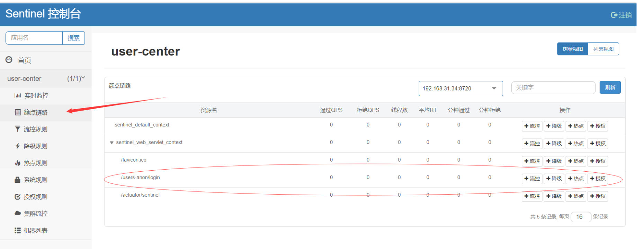
Task: Click the list icon for 簇点链路
Action: coord(18,112)
